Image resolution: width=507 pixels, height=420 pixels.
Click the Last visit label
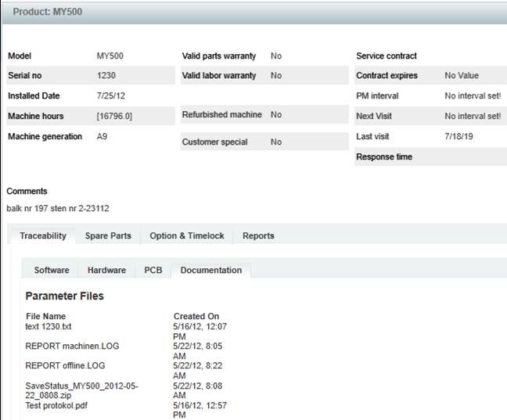click(x=372, y=136)
